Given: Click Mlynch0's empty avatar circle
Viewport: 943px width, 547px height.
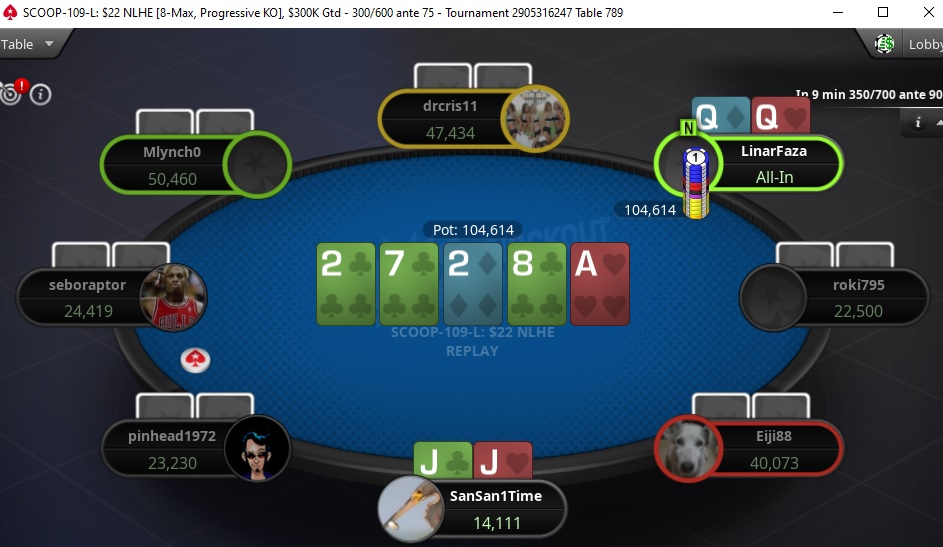Looking at the screenshot, I should tap(257, 164).
